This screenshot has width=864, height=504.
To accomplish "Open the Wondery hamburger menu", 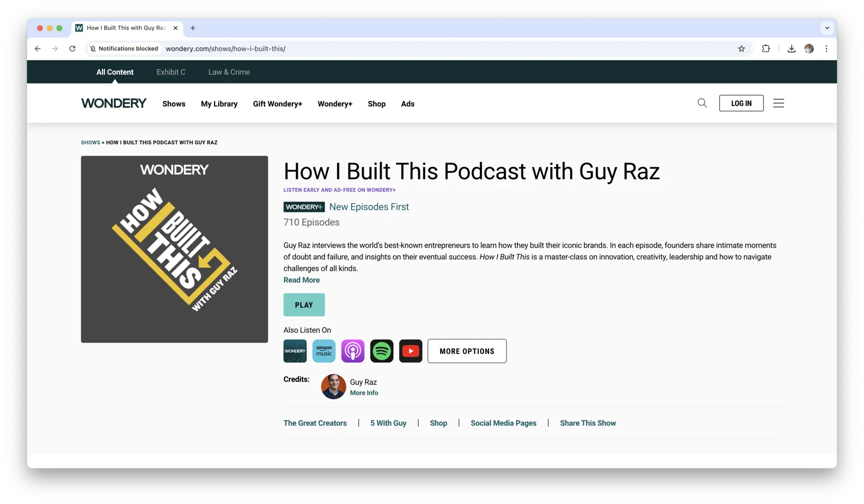I will (x=779, y=103).
